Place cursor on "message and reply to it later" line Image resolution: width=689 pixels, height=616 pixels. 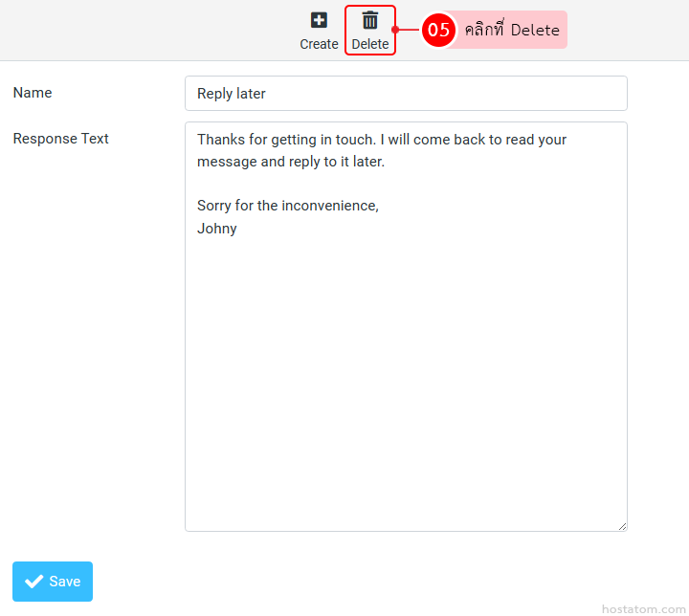pos(290,162)
